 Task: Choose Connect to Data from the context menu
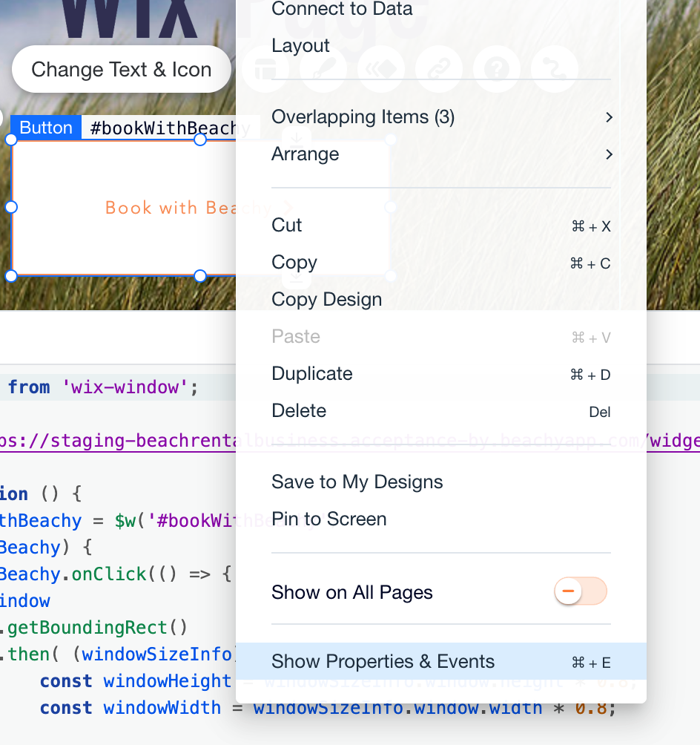point(342,9)
